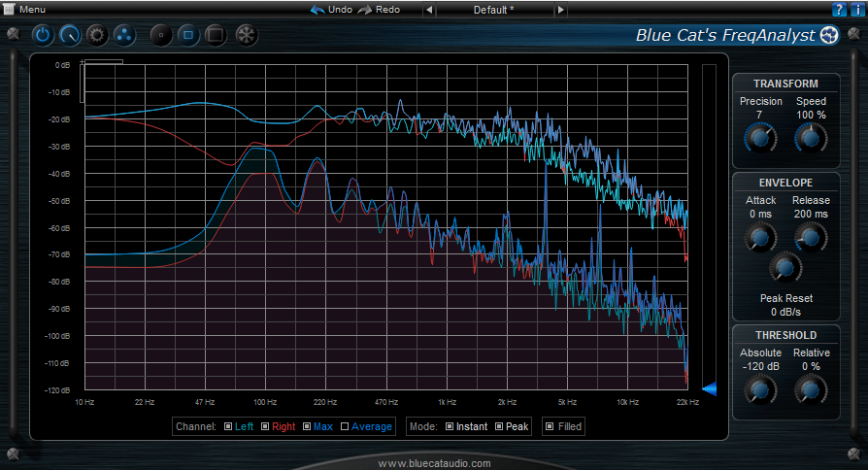This screenshot has width=868, height=470.
Task: Toggle the Filled display checkbox
Action: (x=550, y=426)
